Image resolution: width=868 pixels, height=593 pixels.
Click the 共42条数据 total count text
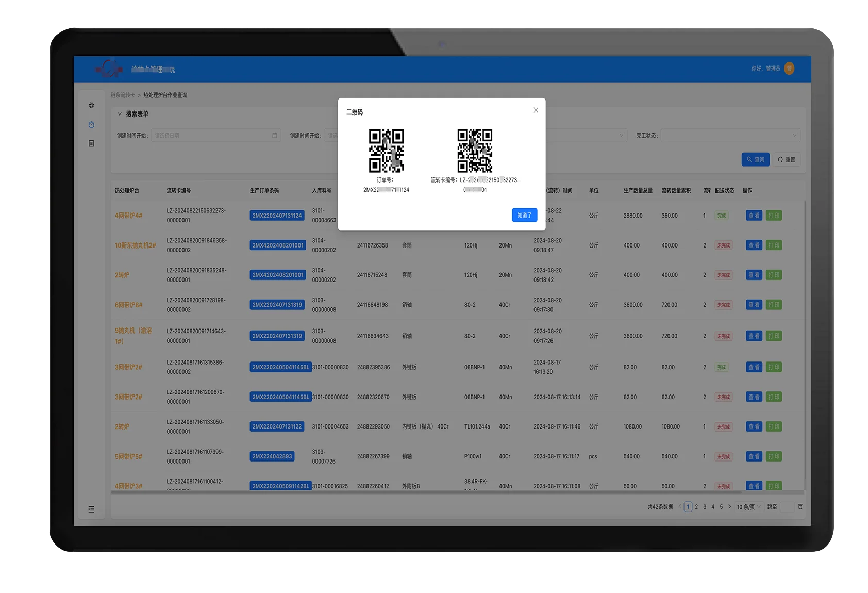tap(660, 507)
